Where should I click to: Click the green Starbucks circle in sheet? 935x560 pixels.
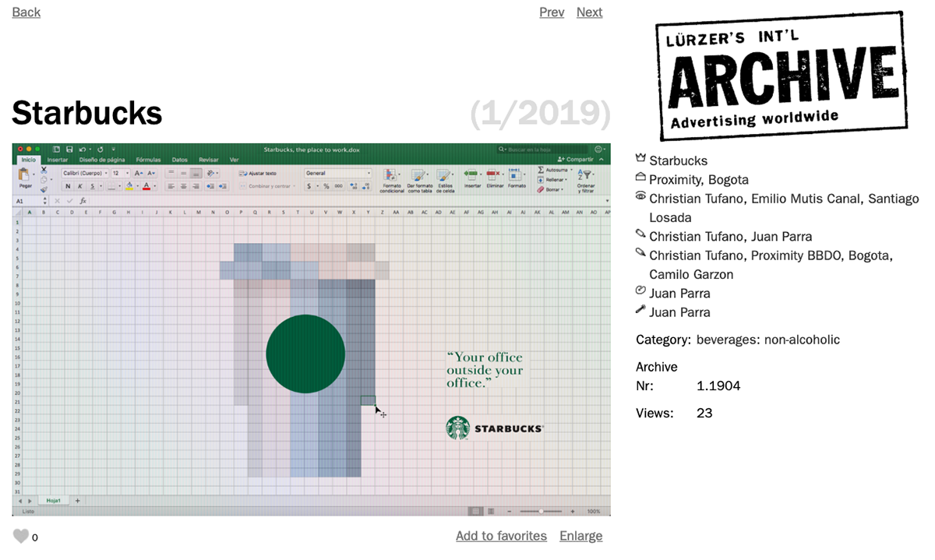[305, 354]
